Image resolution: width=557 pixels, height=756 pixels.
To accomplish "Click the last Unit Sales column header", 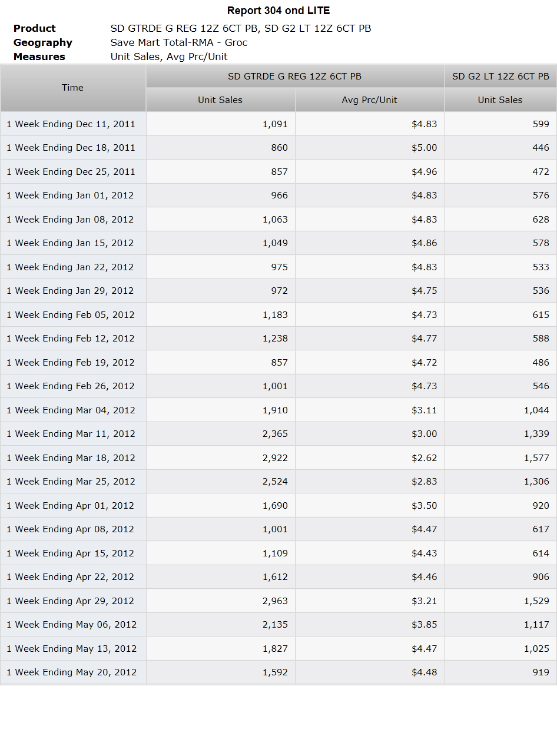I will pos(500,100).
